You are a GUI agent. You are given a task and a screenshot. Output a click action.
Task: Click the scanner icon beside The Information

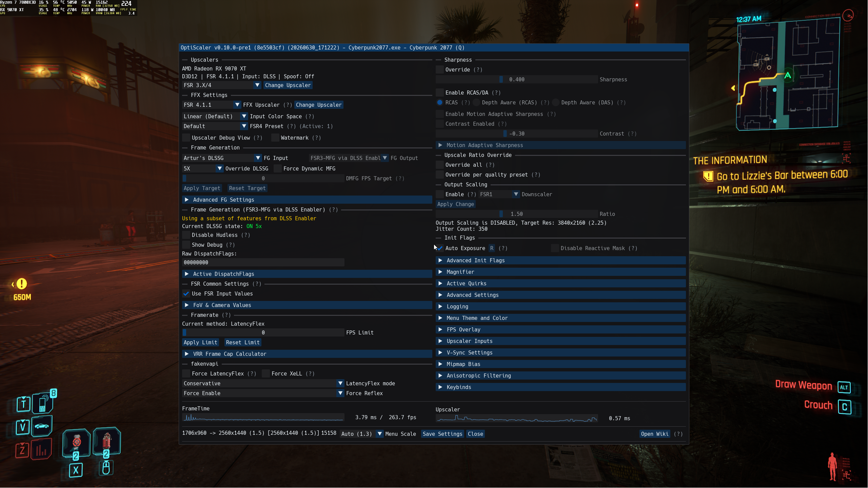coord(846,158)
